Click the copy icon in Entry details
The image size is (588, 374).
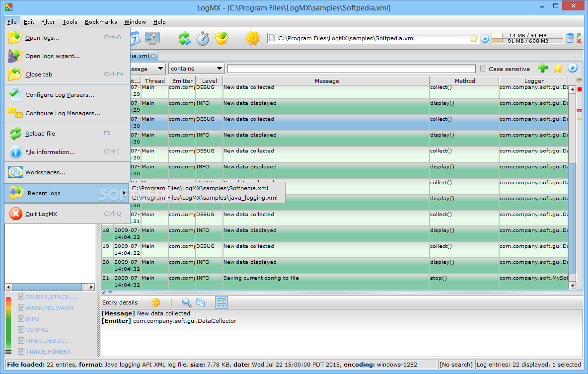pos(201,302)
